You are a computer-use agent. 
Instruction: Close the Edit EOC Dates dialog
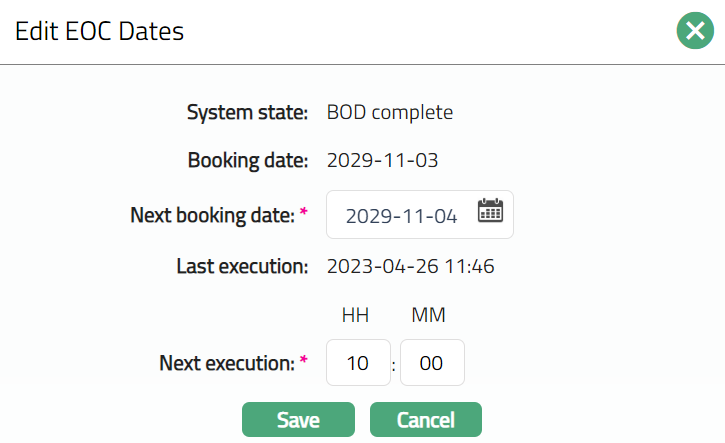(x=695, y=31)
